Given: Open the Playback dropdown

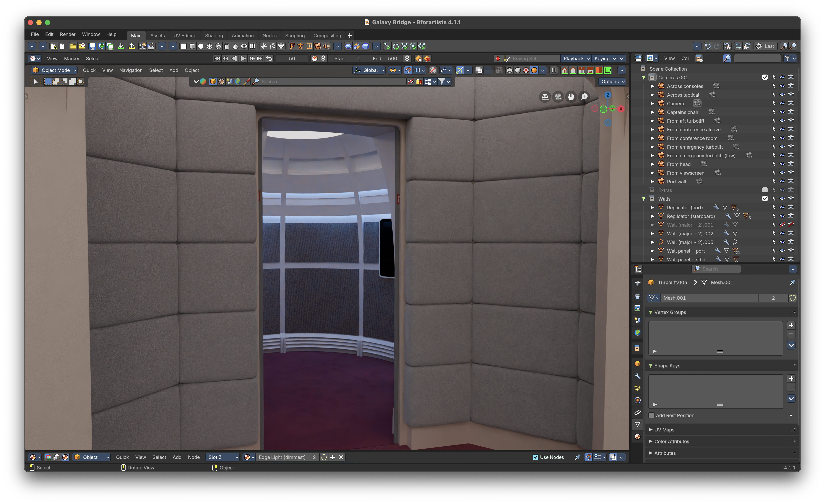Looking at the screenshot, I should (576, 59).
